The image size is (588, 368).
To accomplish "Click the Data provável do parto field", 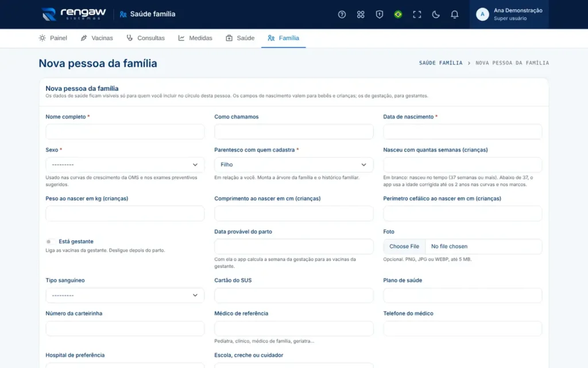I will point(293,247).
